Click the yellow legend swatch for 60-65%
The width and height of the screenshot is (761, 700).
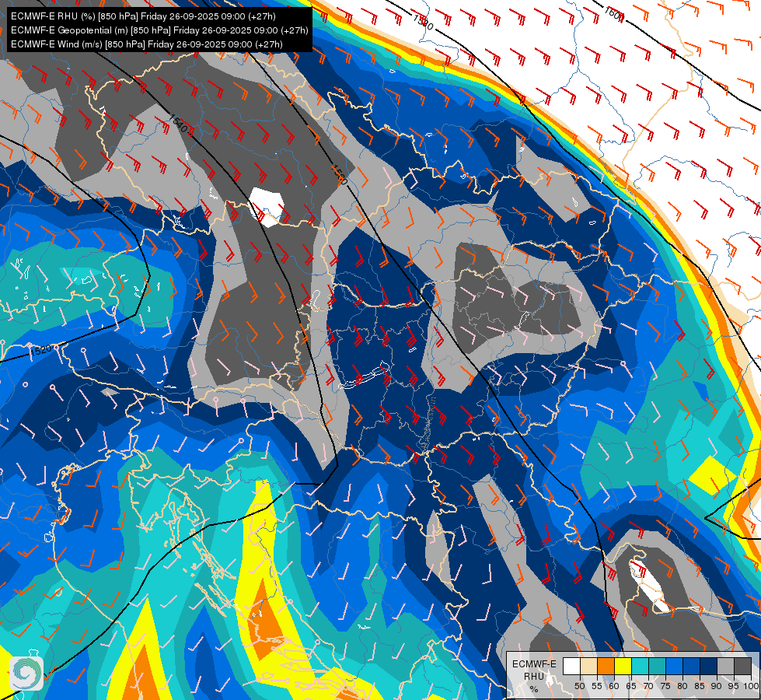coord(623,666)
